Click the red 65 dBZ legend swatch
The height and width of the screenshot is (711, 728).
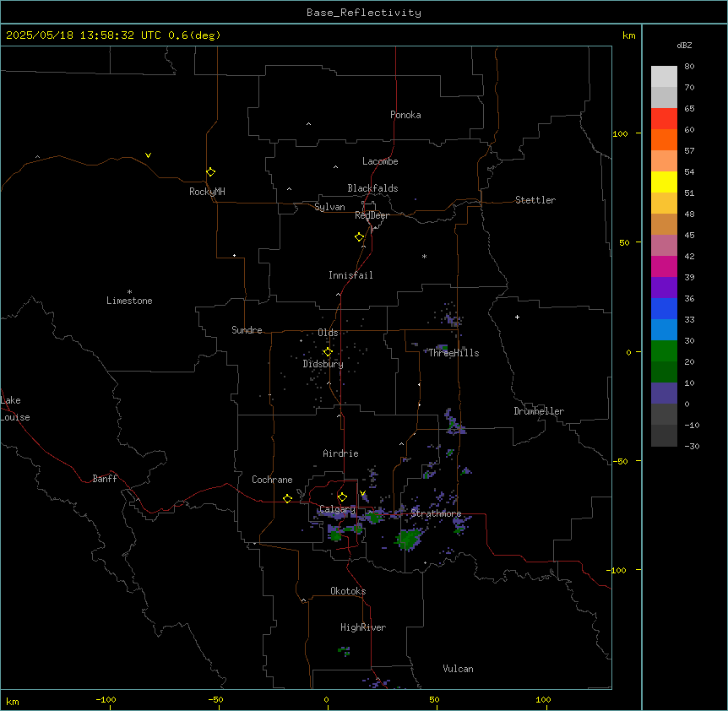664,118
